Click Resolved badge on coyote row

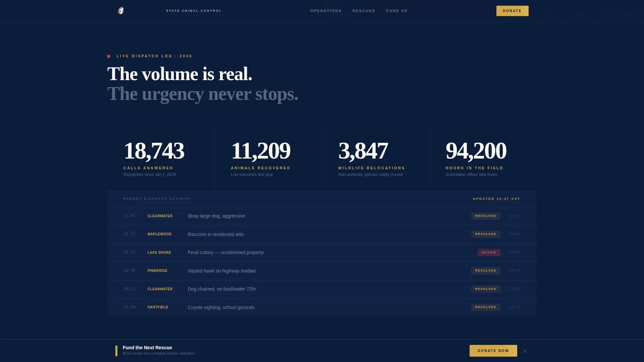[486, 307]
